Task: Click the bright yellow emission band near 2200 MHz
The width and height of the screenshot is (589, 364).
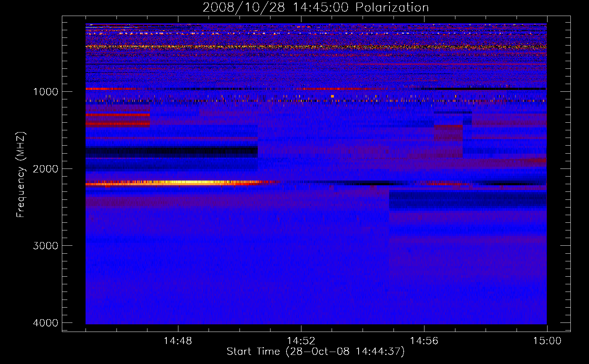Action: pyautogui.click(x=182, y=183)
